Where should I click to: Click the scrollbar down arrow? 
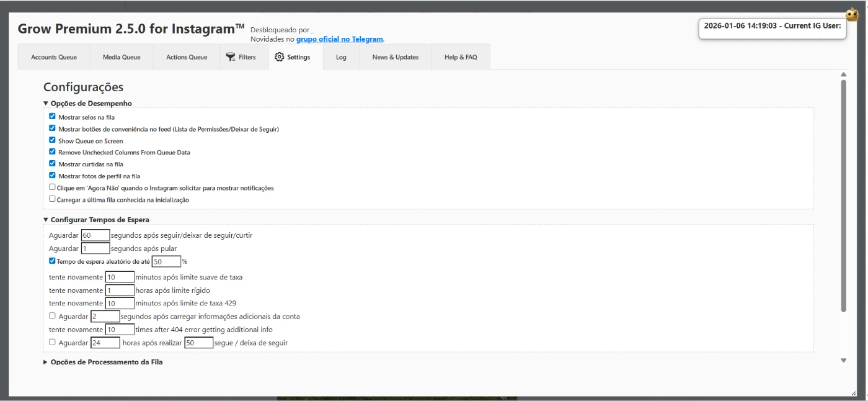point(843,360)
